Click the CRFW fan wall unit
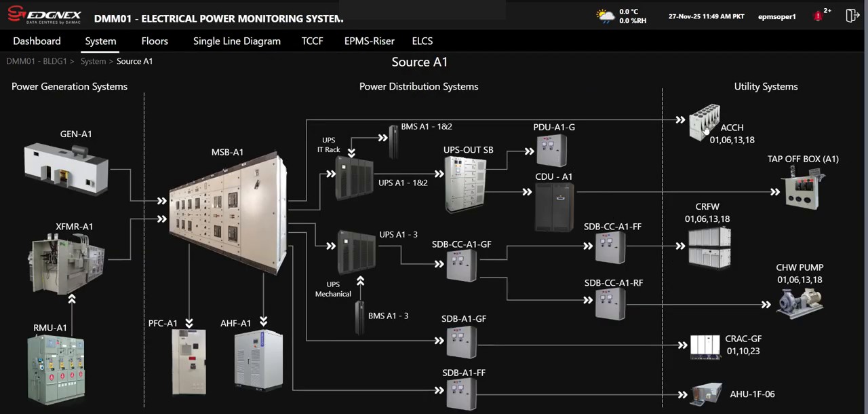The height and width of the screenshot is (414, 868). [x=709, y=248]
